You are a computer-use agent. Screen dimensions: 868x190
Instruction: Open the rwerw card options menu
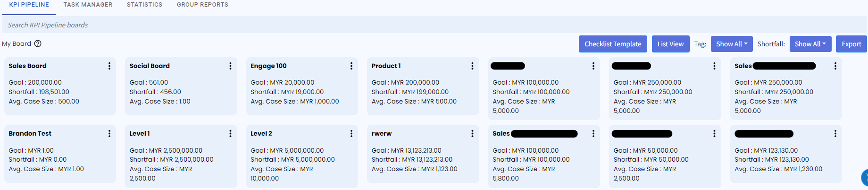click(472, 134)
